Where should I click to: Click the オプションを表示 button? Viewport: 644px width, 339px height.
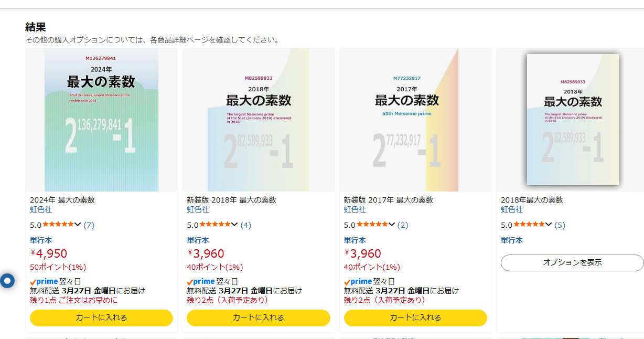pos(572,262)
